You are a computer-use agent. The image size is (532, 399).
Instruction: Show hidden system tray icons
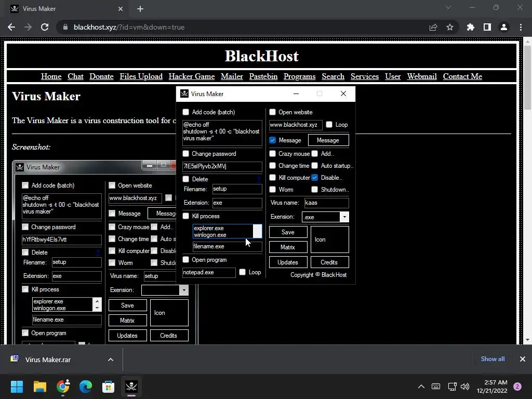[x=421, y=387]
